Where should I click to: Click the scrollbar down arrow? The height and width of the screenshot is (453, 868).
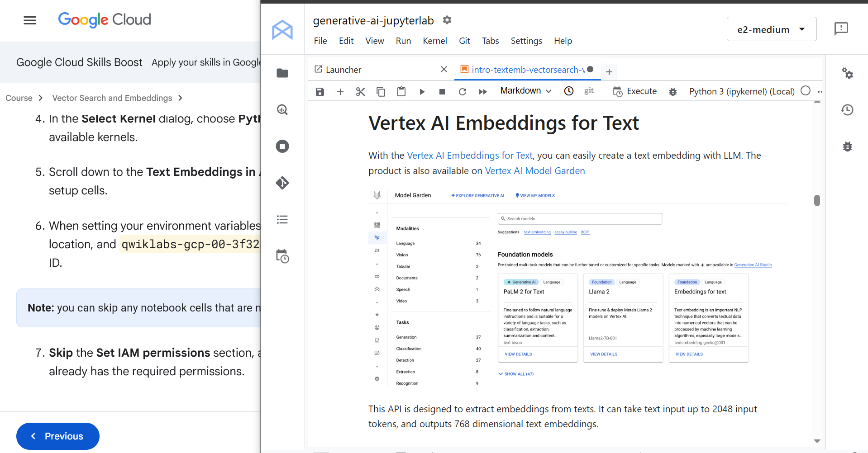coord(817,441)
